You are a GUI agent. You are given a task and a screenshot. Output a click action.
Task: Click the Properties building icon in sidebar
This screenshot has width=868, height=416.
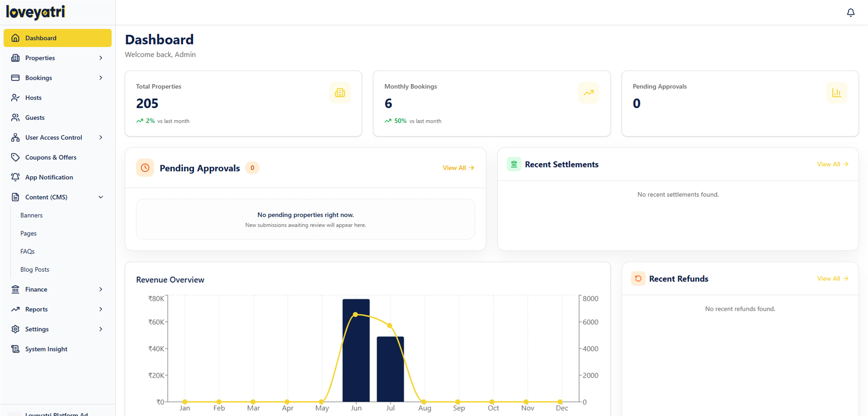(16, 58)
